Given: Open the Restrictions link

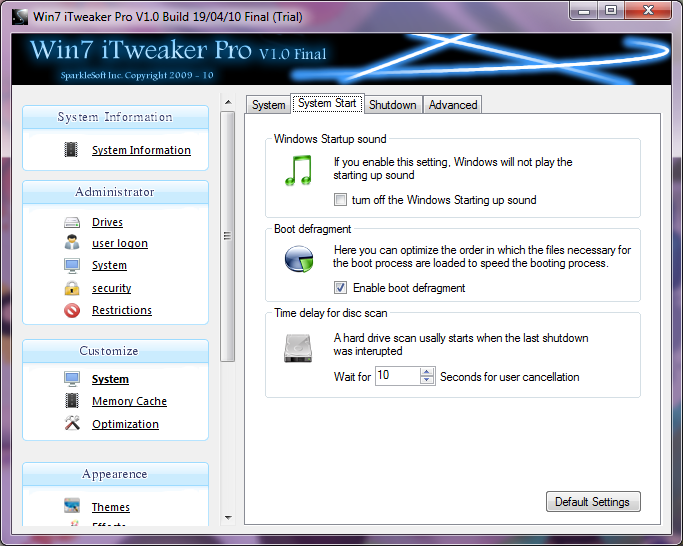Looking at the screenshot, I should click(122, 310).
